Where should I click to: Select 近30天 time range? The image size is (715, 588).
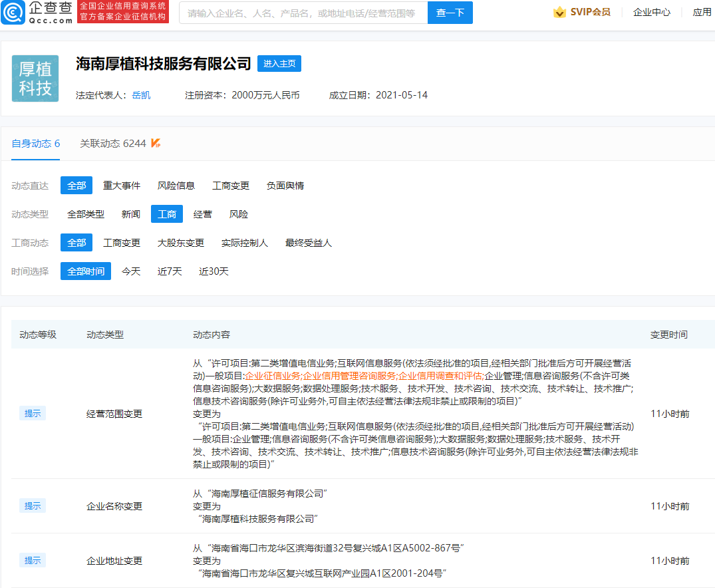[x=214, y=271]
